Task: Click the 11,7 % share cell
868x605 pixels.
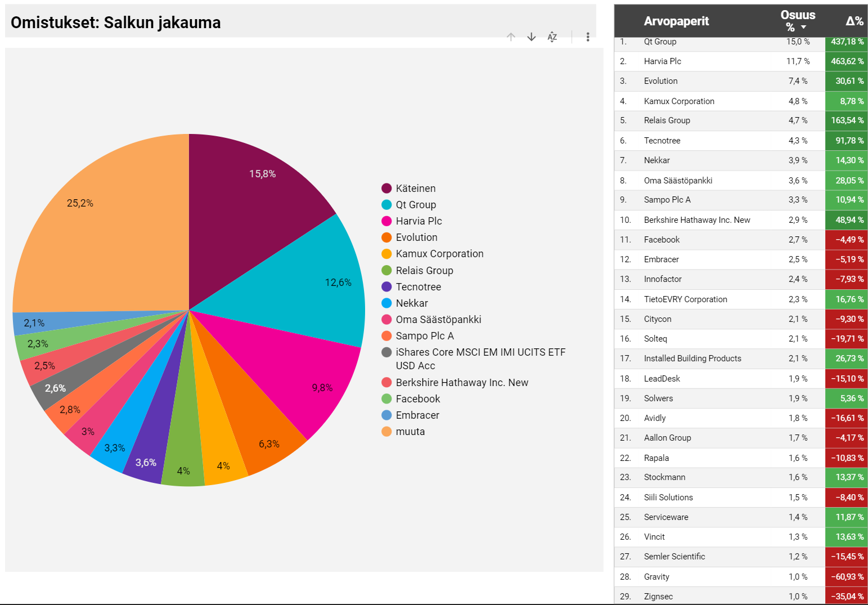Action: (798, 61)
